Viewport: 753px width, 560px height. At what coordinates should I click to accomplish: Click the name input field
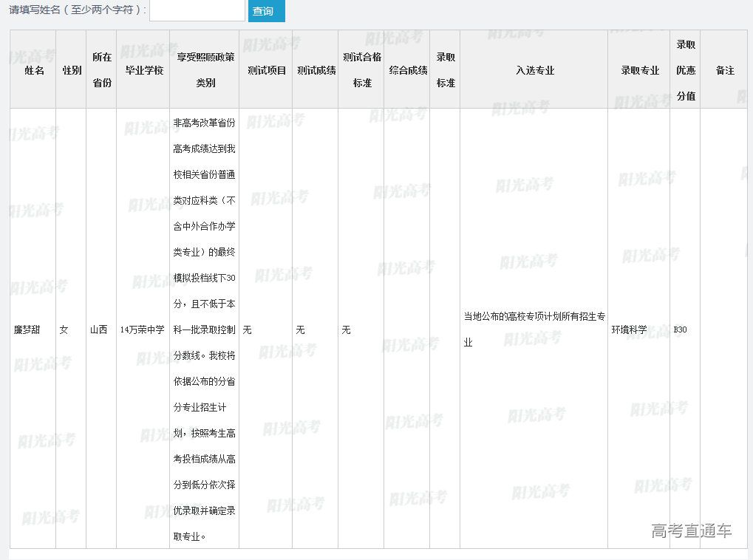coord(197,10)
